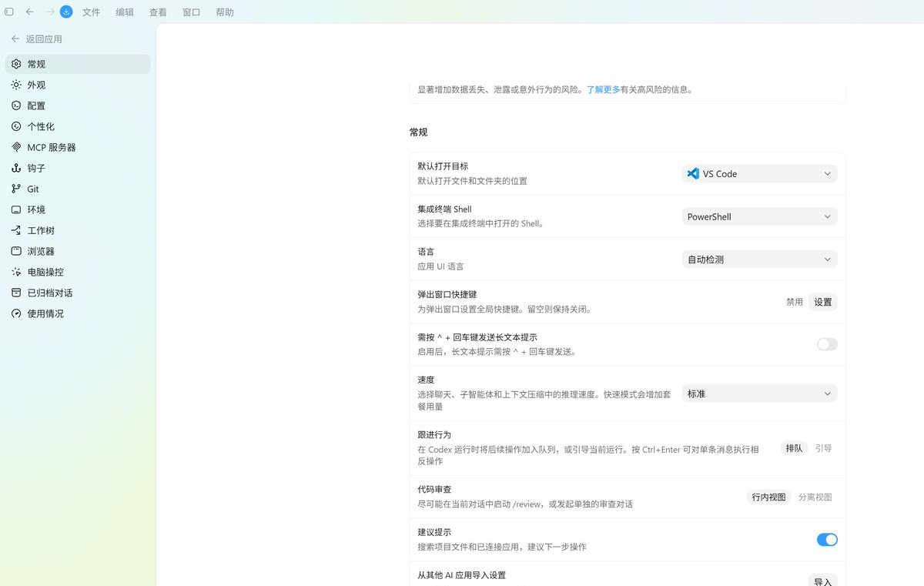This screenshot has height=586, width=924.
Task: Open the 工作树 settings page
Action: coord(78,230)
